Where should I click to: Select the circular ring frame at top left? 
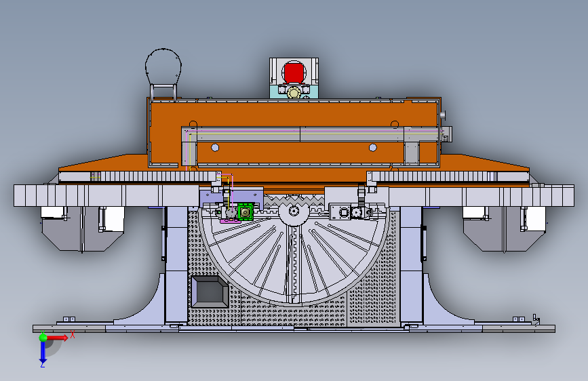[x=163, y=68]
